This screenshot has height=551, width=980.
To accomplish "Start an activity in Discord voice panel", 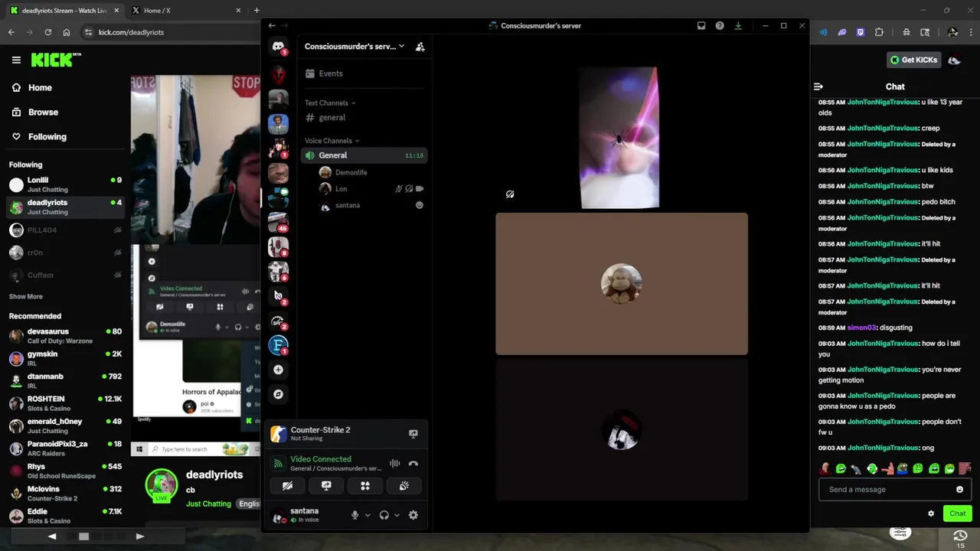I will pyautogui.click(x=365, y=486).
